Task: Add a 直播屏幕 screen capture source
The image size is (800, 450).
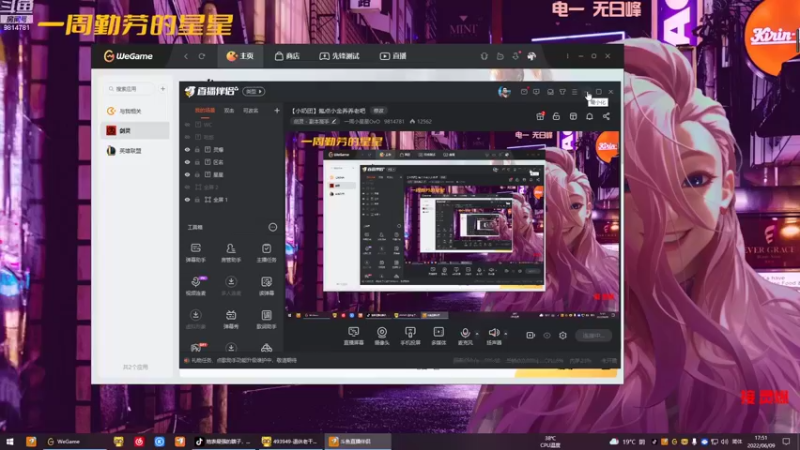Action: 354,336
